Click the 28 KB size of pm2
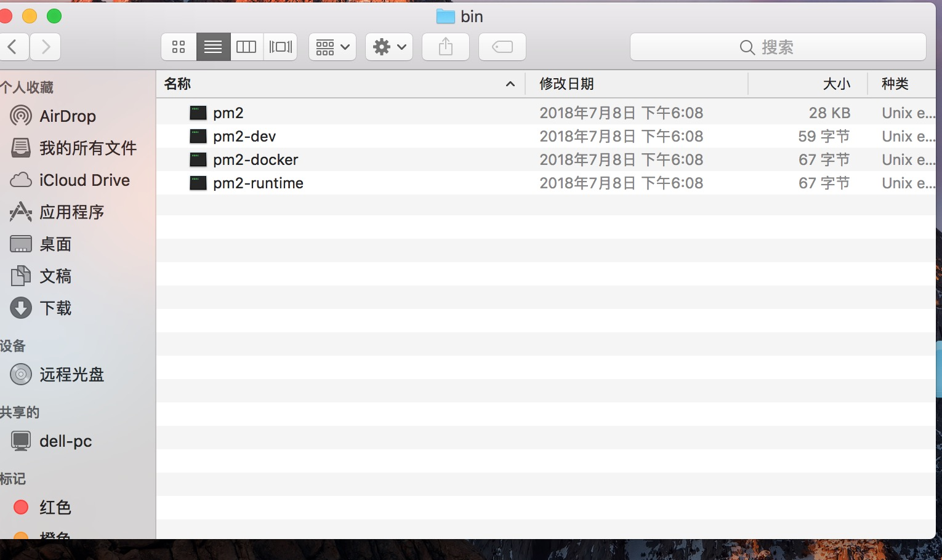The width and height of the screenshot is (942, 560). click(x=829, y=113)
